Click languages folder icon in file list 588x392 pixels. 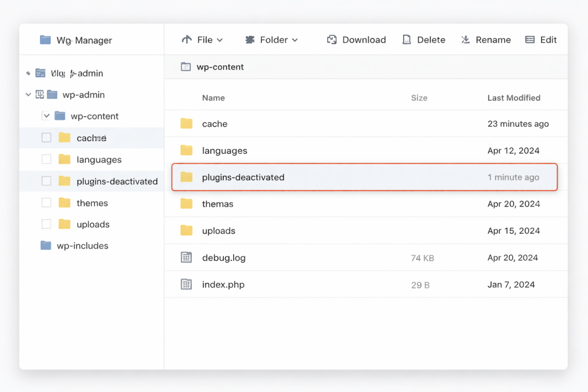coord(187,150)
